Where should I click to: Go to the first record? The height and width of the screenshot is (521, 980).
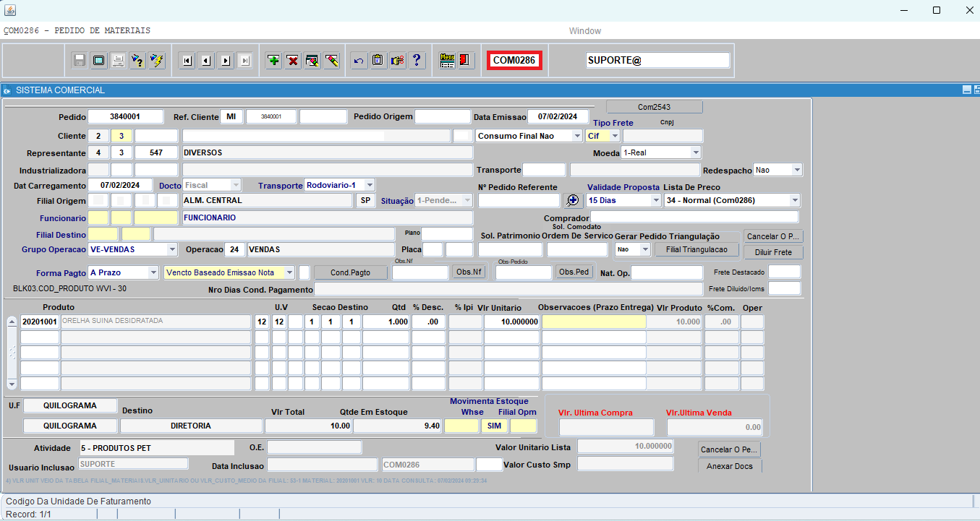[x=187, y=61]
